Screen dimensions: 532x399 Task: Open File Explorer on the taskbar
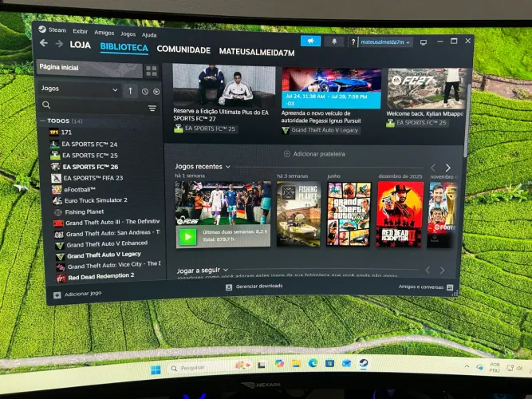click(296, 364)
